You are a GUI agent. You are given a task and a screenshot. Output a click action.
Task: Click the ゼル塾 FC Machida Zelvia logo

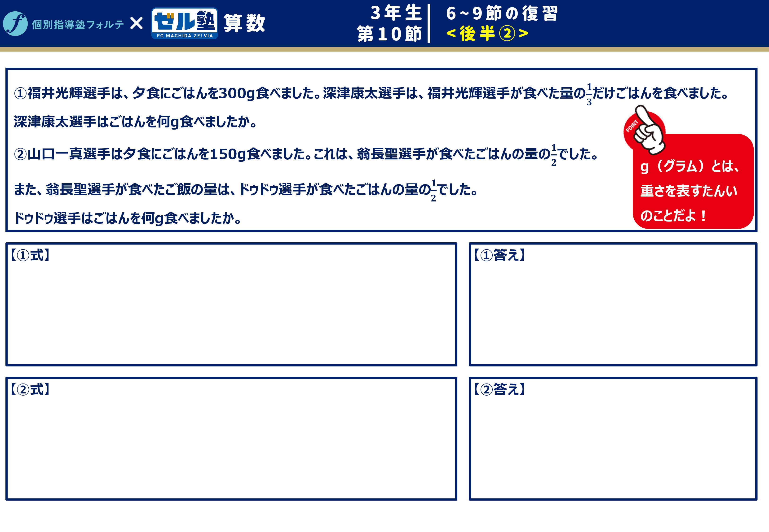point(184,23)
